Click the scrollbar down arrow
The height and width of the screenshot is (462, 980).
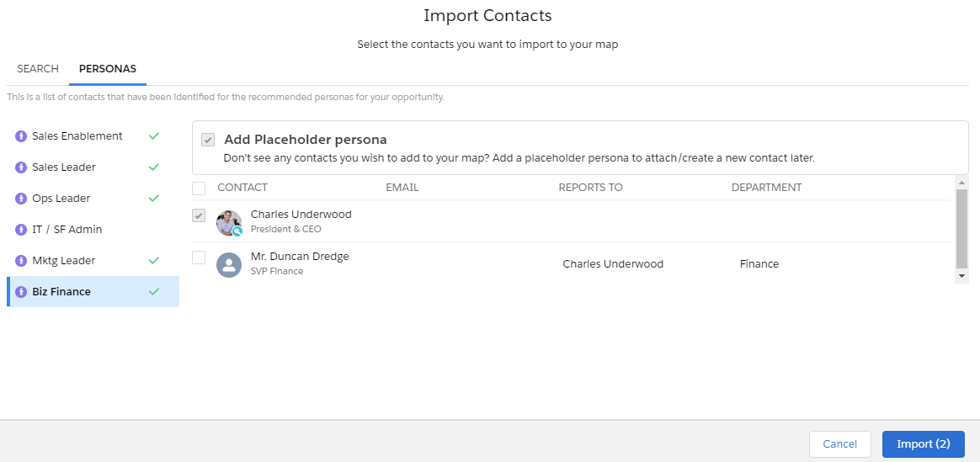961,276
